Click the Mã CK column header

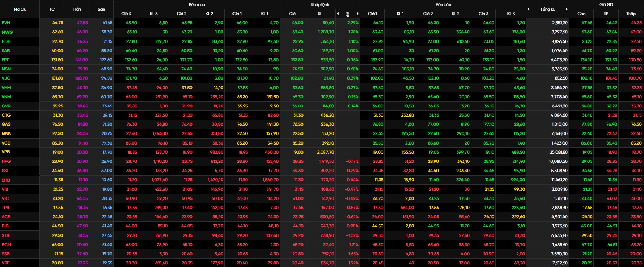click(20, 9)
